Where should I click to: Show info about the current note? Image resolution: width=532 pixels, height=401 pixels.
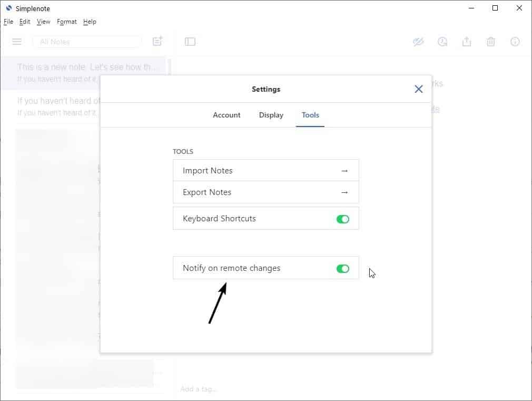(x=515, y=42)
